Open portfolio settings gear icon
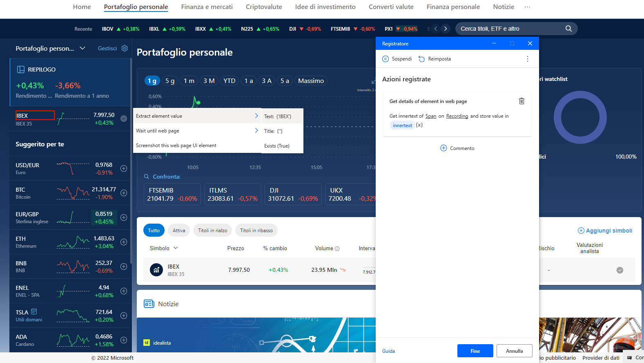 coord(125,48)
